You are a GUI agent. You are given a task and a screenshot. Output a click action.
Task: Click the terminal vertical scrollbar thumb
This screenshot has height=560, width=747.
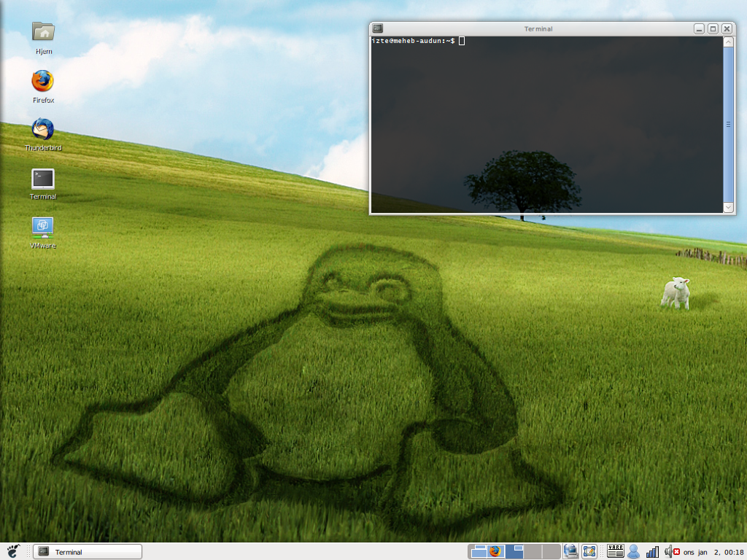(729, 124)
